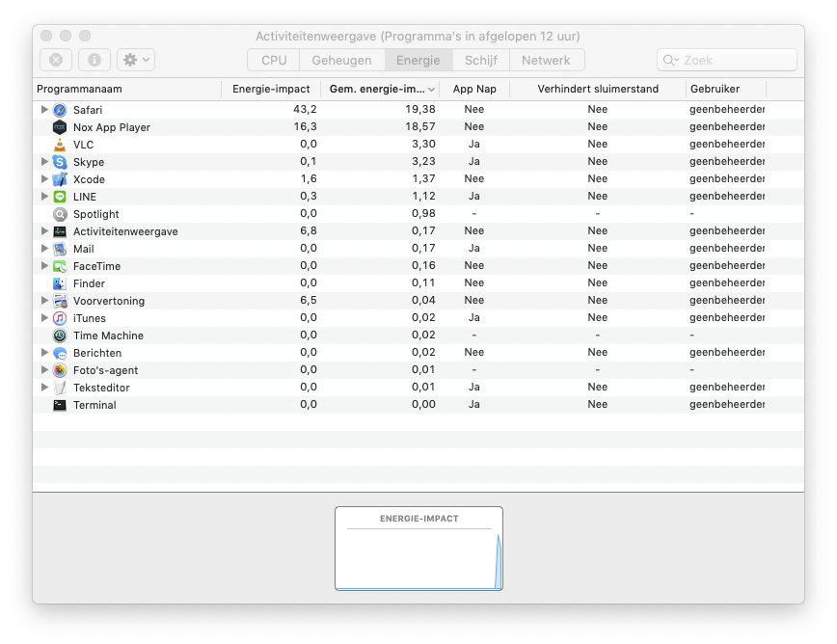
Task: Sort by Gem. energie-impact column header
Action: point(380,89)
